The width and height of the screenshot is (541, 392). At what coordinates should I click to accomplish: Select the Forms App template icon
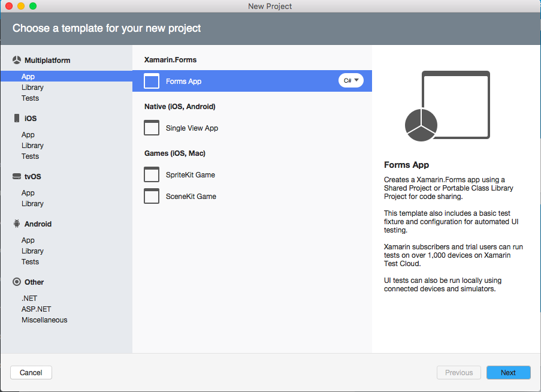[x=152, y=81]
